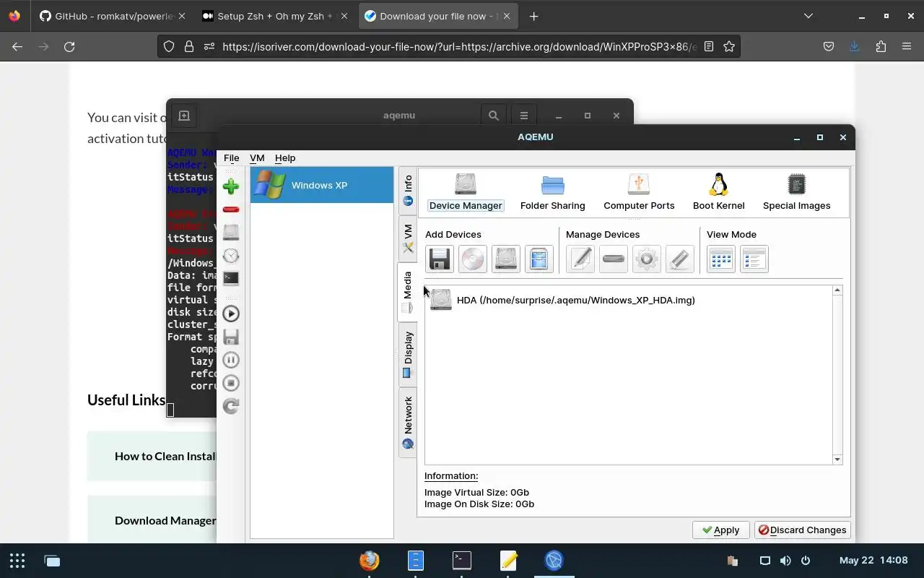924x578 pixels.
Task: Delete the VM using the red minus icon
Action: pyautogui.click(x=231, y=210)
